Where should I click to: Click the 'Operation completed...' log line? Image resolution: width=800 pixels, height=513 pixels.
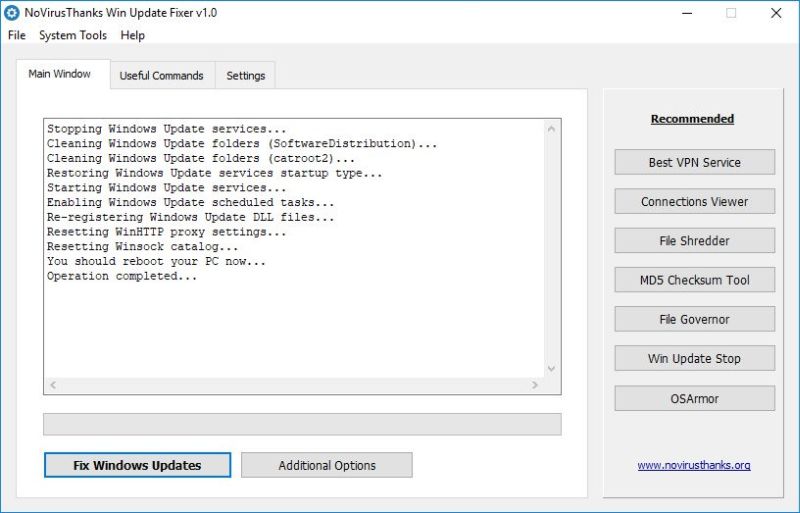[x=122, y=276]
